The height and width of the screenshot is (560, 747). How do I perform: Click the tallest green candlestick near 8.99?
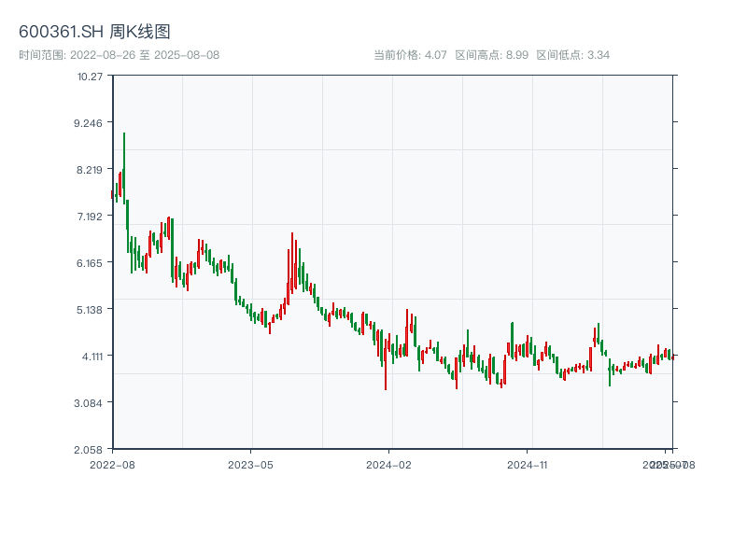point(124,168)
